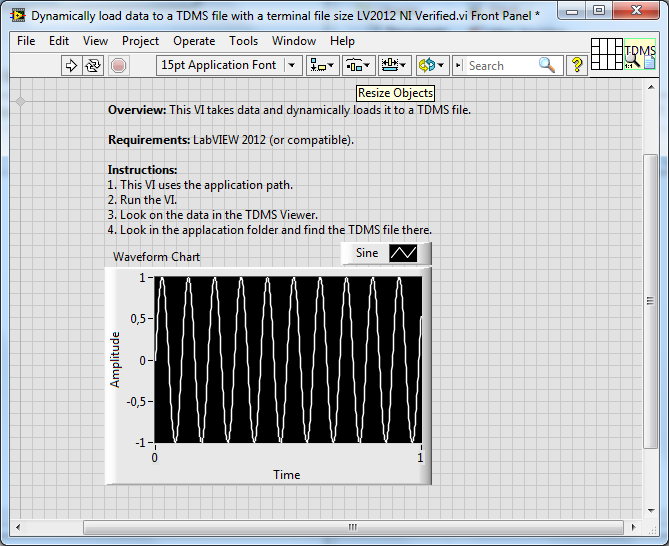Viewport: 669px width, 546px height.
Task: Expand search options arrow beside Search
Action: pyautogui.click(x=459, y=65)
